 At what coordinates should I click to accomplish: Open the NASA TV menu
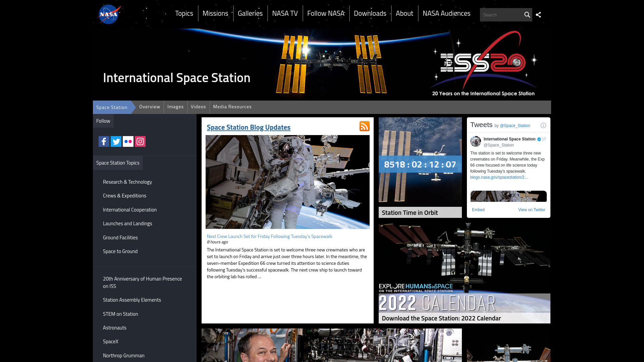coord(285,13)
